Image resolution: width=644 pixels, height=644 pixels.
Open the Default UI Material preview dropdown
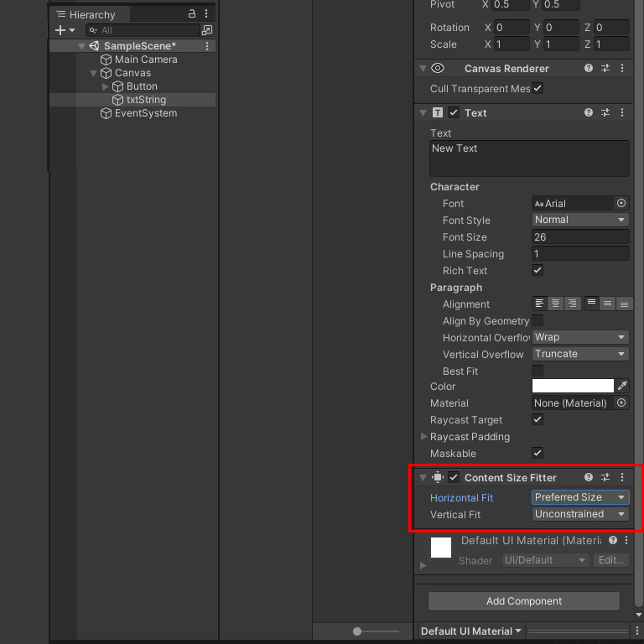coord(471,631)
